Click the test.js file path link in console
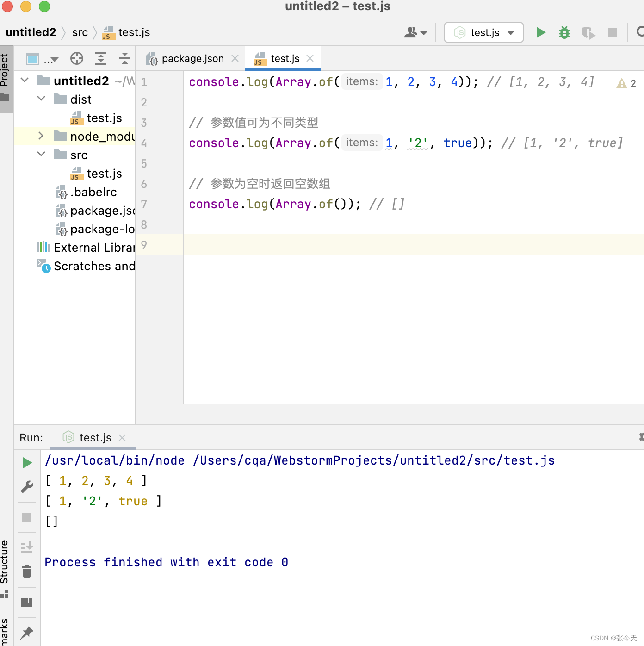 pos(374,460)
